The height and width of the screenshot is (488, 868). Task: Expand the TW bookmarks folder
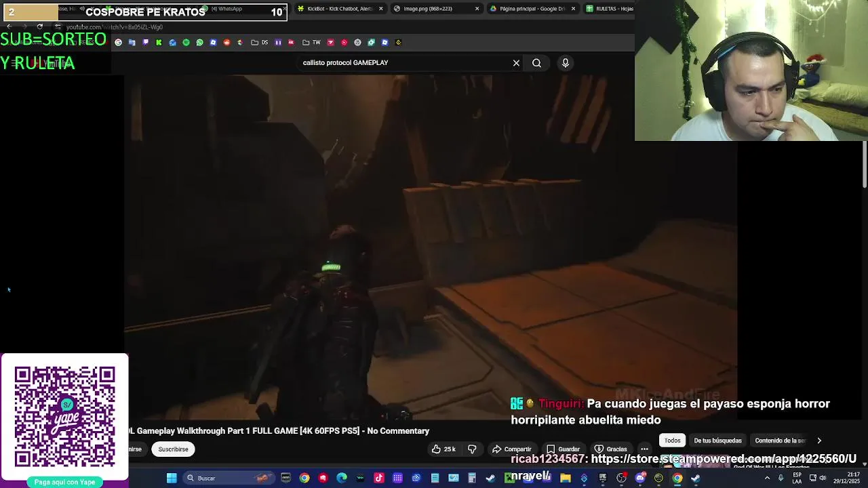tap(312, 43)
